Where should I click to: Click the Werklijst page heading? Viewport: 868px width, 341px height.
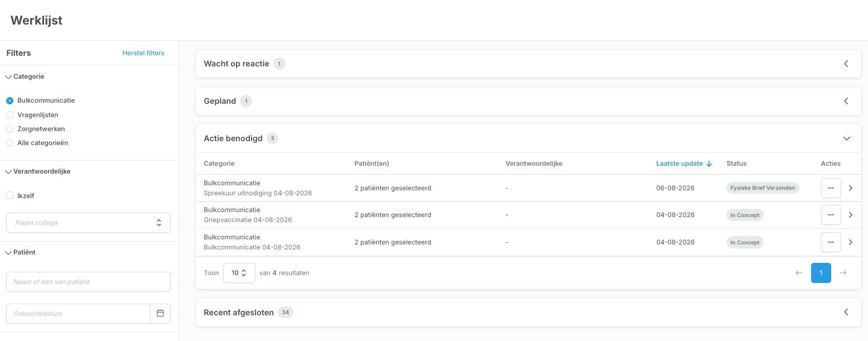tap(36, 20)
